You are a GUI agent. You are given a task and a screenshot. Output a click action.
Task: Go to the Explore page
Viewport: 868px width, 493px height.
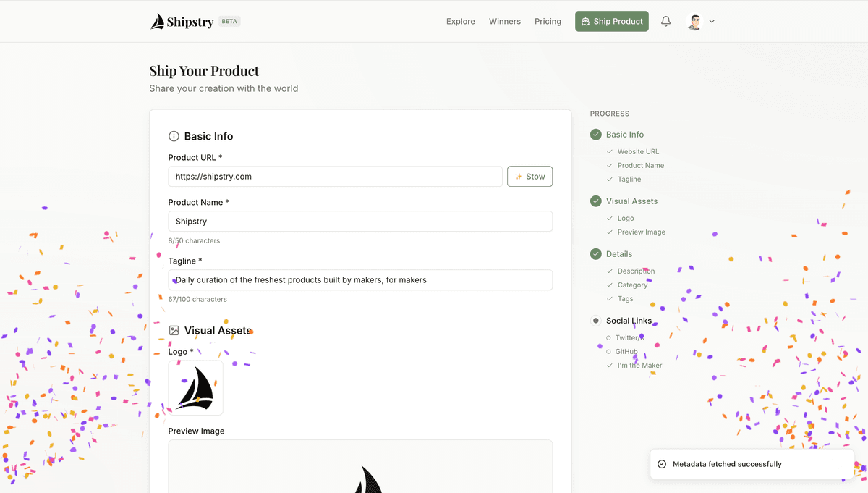(461, 22)
